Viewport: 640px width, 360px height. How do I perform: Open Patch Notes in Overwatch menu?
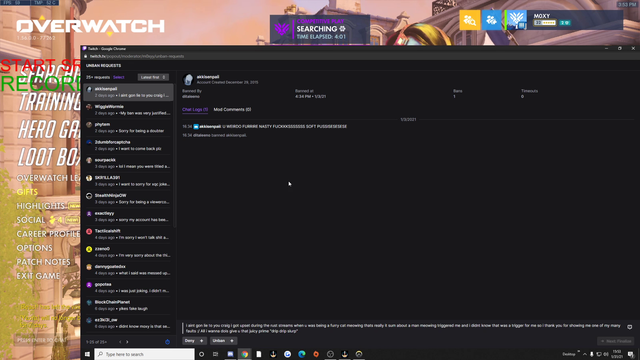point(43,262)
